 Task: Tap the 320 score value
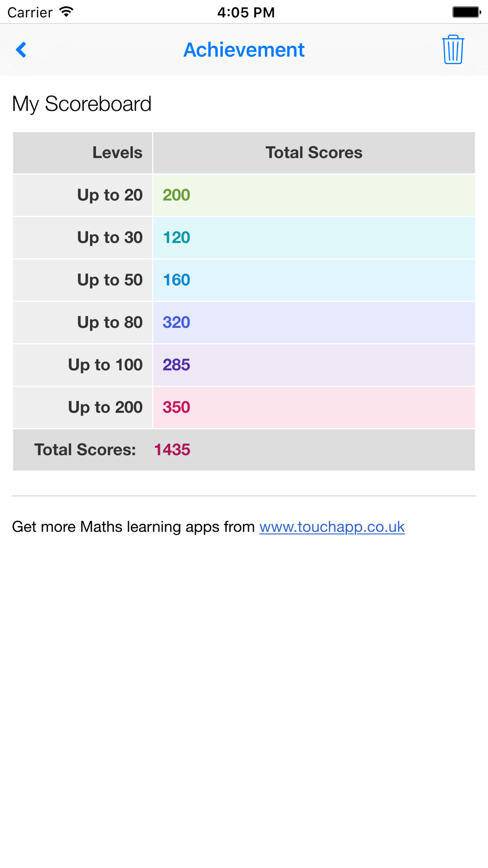(176, 323)
